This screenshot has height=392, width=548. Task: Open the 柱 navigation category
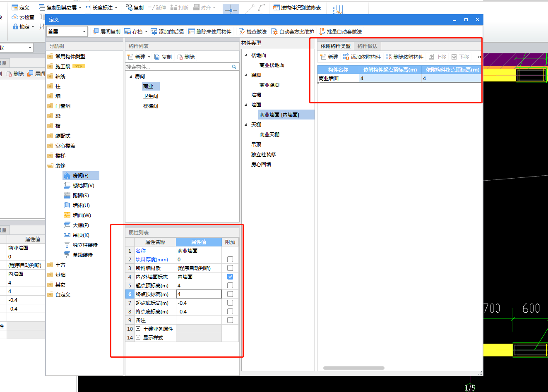pyautogui.click(x=58, y=86)
